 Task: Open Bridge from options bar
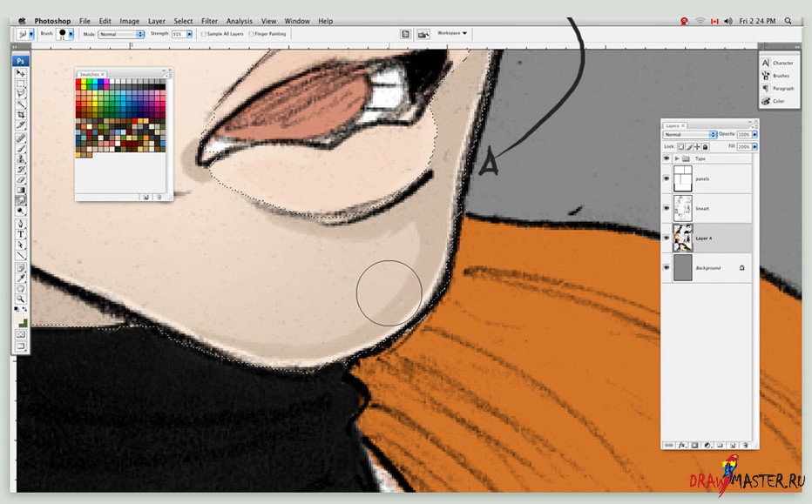click(x=423, y=34)
